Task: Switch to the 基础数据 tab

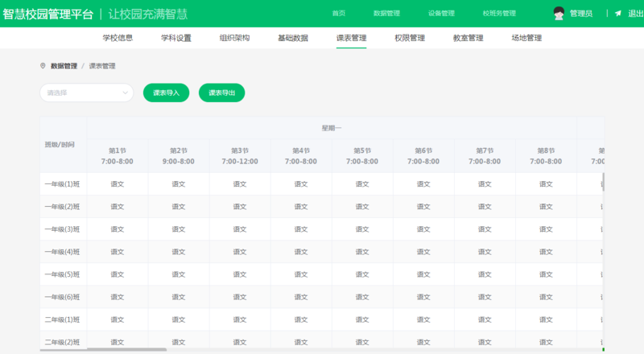Action: pos(293,38)
